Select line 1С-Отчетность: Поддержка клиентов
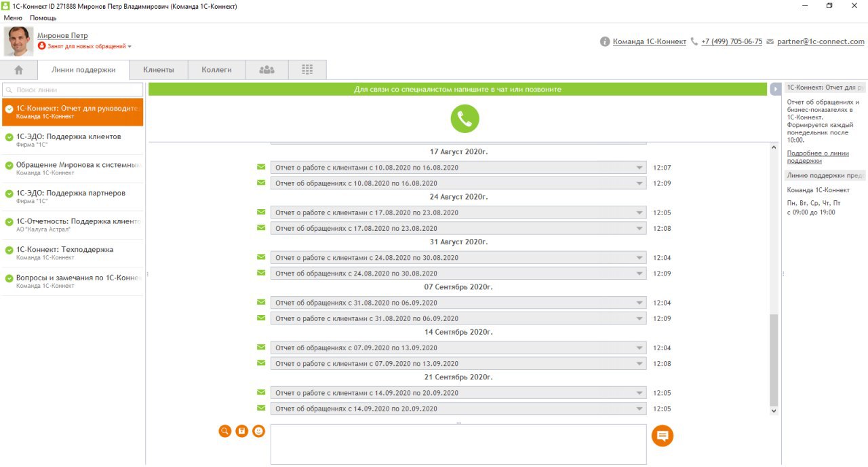The image size is (868, 467). pos(73,225)
